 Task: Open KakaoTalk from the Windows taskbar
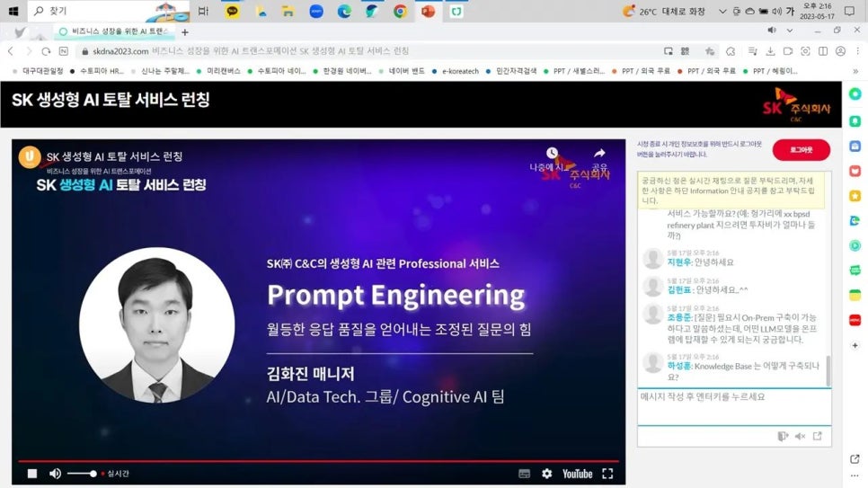pyautogui.click(x=232, y=11)
